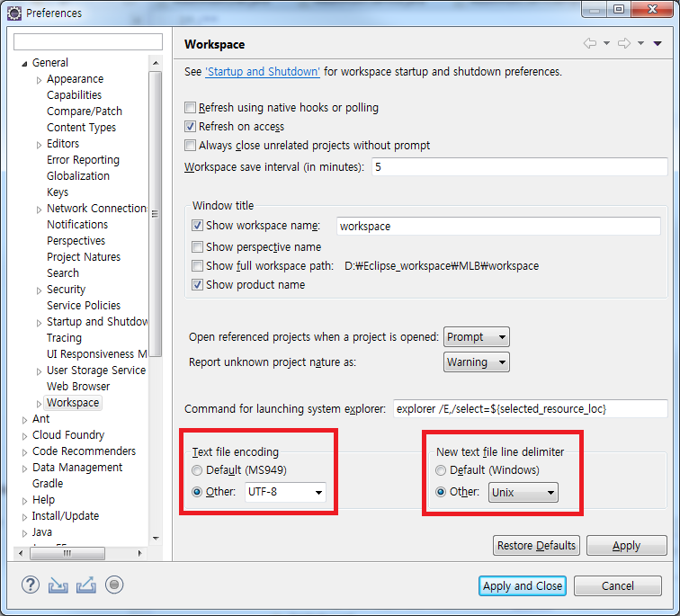Screen dimensions: 680x616
Task: Click the Export preferences icon
Action: coord(86,585)
